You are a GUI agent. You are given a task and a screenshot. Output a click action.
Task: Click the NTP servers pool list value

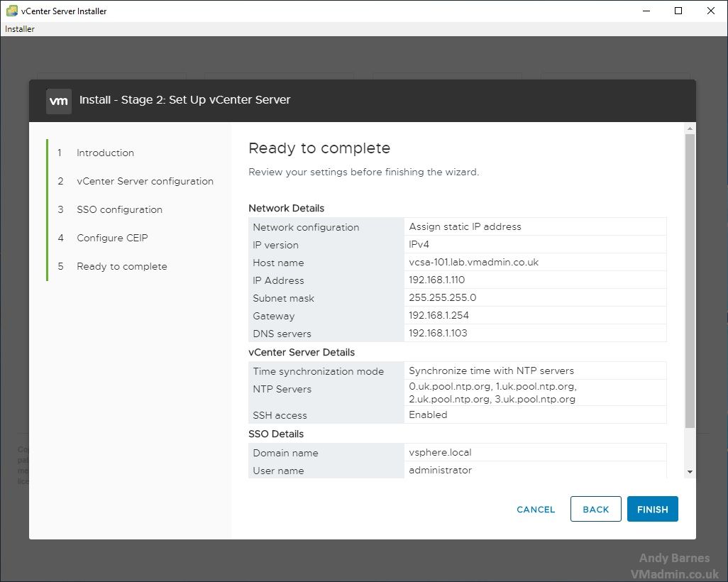tap(492, 392)
